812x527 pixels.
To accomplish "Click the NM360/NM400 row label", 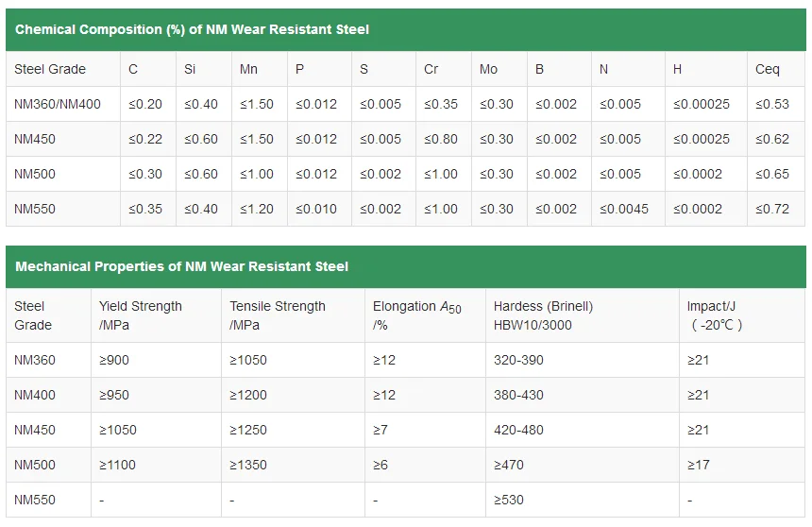I will pos(57,104).
